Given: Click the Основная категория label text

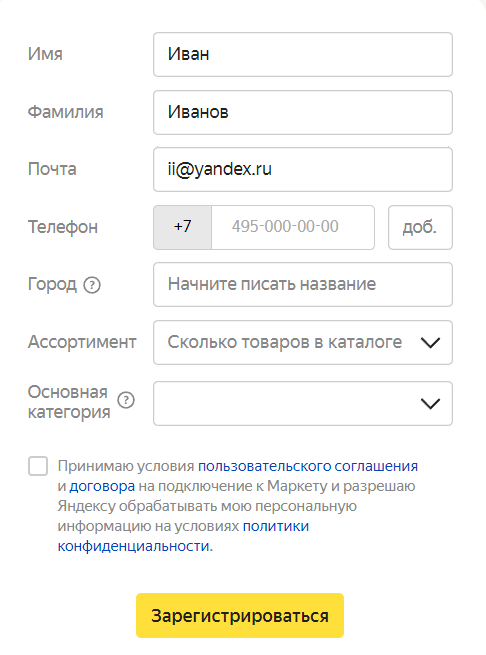Looking at the screenshot, I should click(x=69, y=402).
